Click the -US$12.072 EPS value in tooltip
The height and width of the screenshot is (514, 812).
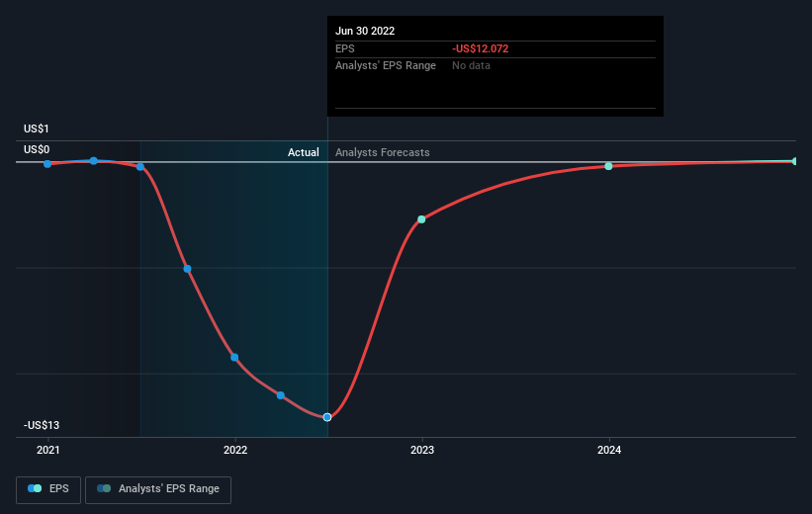(480, 48)
